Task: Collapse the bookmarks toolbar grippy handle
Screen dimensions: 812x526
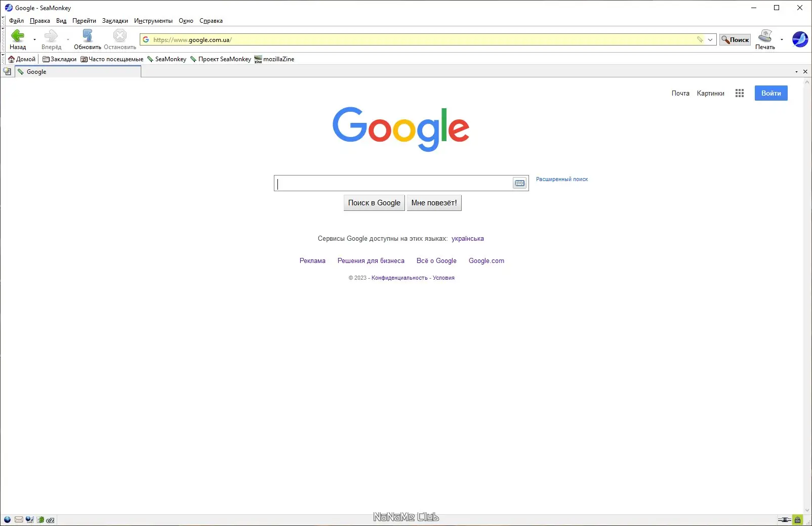Action: 3,59
